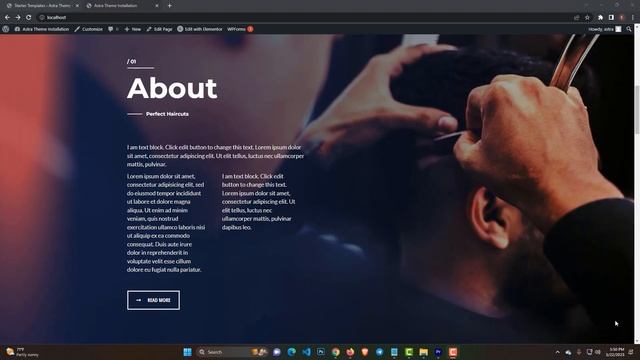The height and width of the screenshot is (360, 640).
Task: Open the Chrome three-dot menu
Action: [x=633, y=18]
